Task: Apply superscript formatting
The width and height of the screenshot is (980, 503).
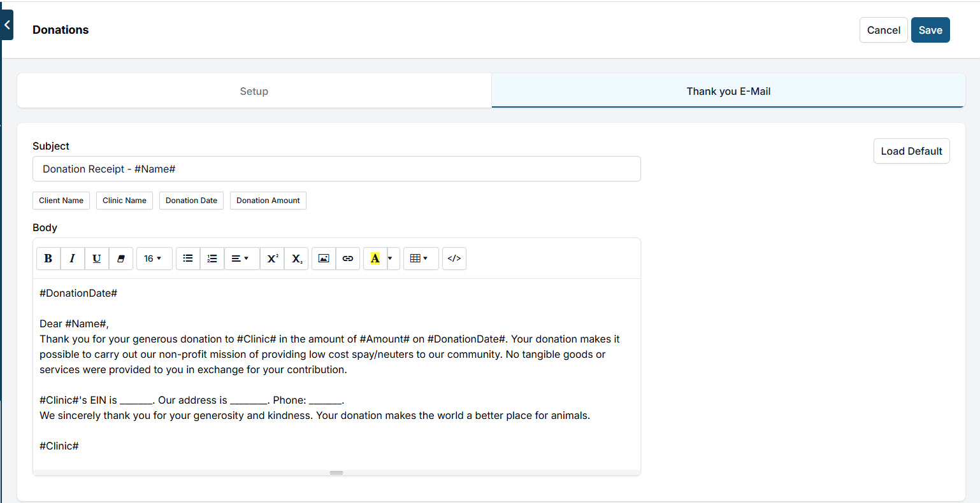Action: pyautogui.click(x=272, y=259)
